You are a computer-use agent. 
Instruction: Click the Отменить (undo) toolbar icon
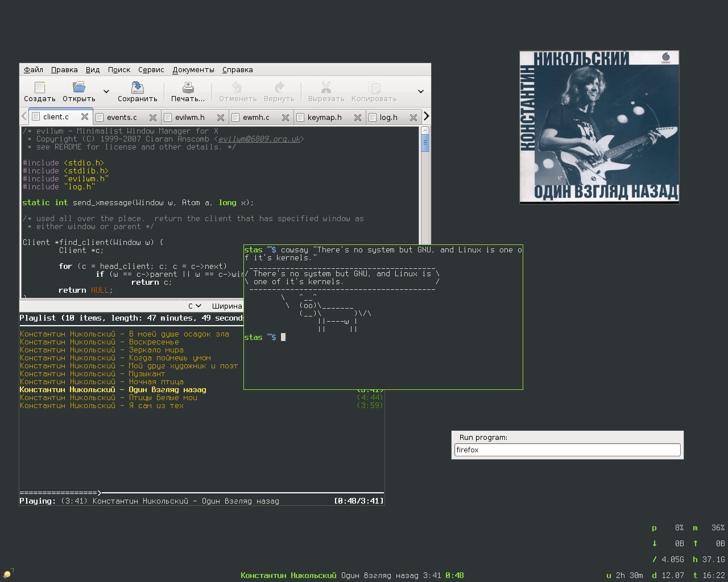[237, 88]
